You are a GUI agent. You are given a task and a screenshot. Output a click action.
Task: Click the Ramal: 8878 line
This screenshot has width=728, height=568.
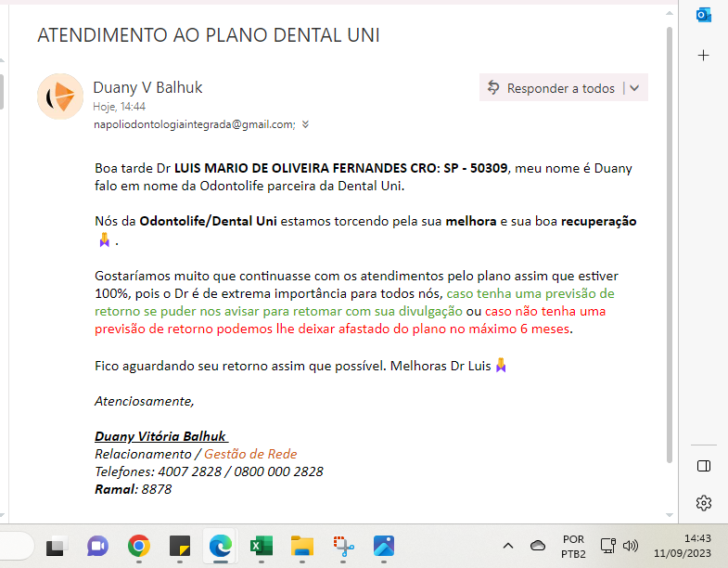[134, 489]
